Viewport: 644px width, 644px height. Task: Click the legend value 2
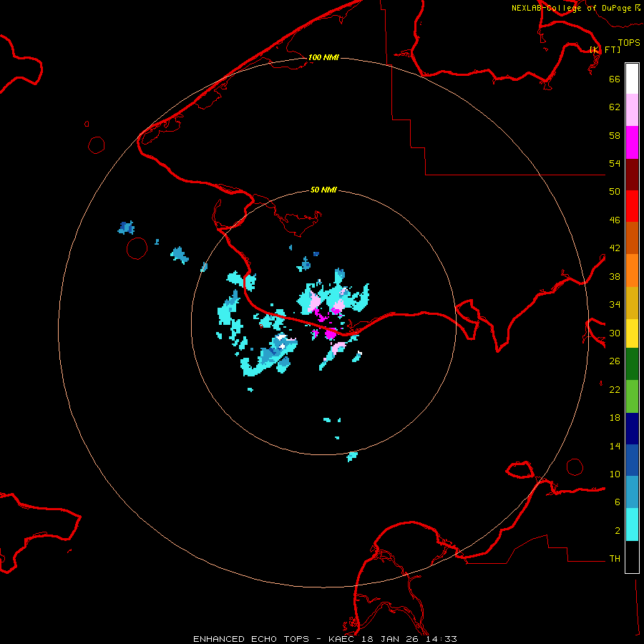(x=618, y=531)
